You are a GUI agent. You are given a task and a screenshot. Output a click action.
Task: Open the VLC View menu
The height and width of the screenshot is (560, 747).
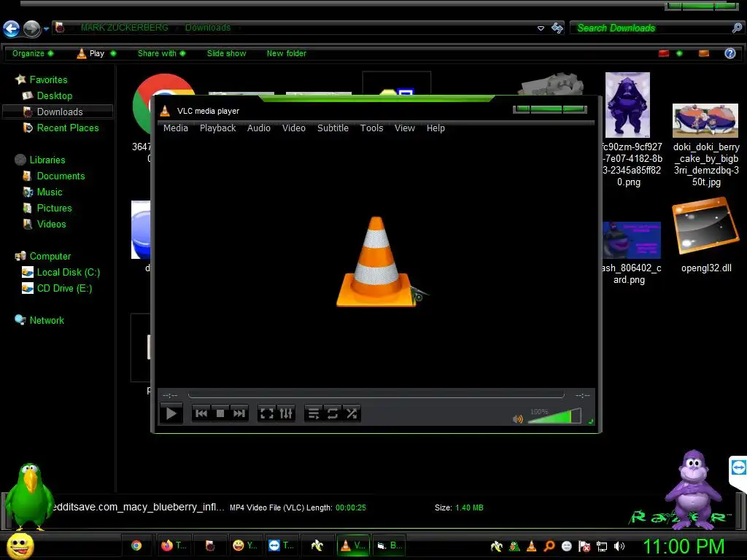pos(404,128)
